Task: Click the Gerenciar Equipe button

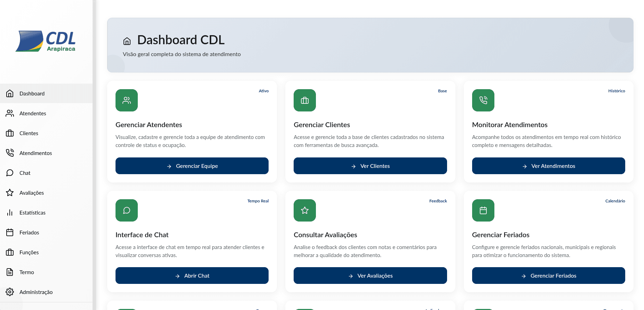Action: pos(192,166)
